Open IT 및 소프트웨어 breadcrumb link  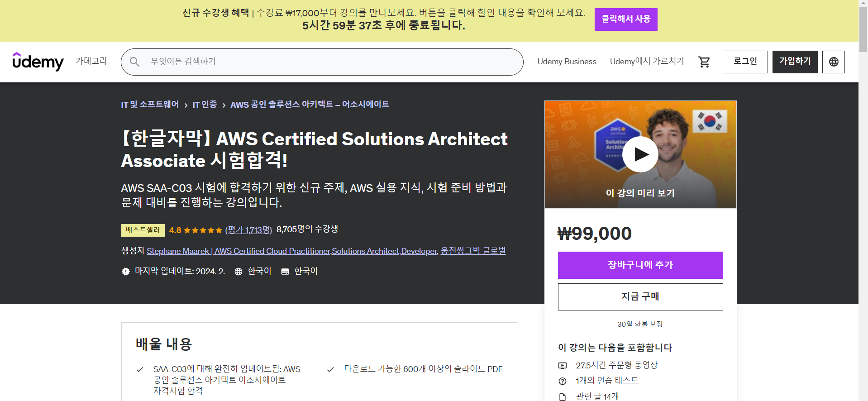pos(150,105)
